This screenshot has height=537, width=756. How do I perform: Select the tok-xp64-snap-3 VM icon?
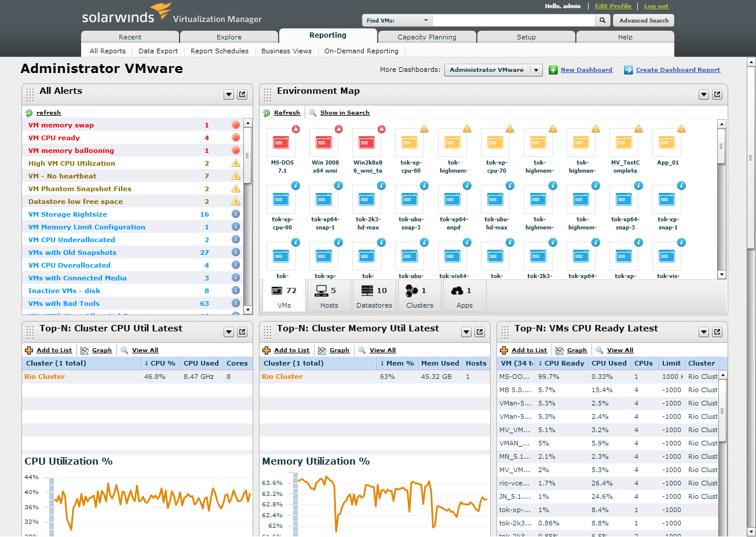pyautogui.click(x=624, y=199)
